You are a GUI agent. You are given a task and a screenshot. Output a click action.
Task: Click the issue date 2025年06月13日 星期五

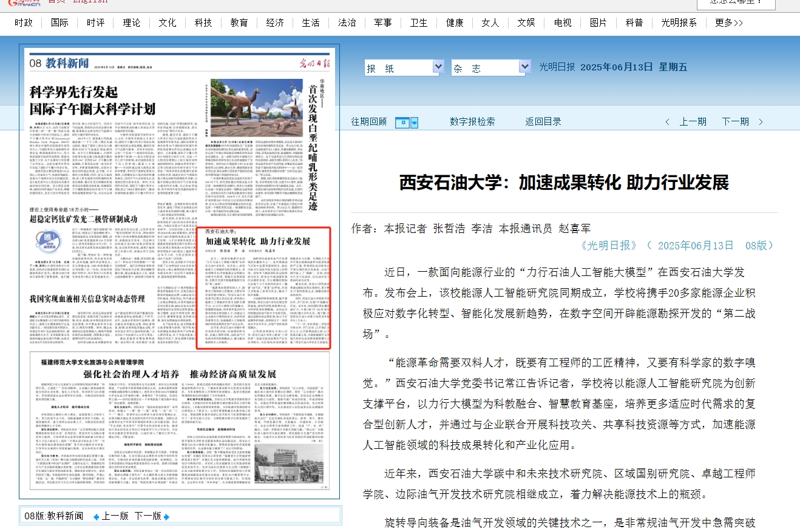[634, 67]
